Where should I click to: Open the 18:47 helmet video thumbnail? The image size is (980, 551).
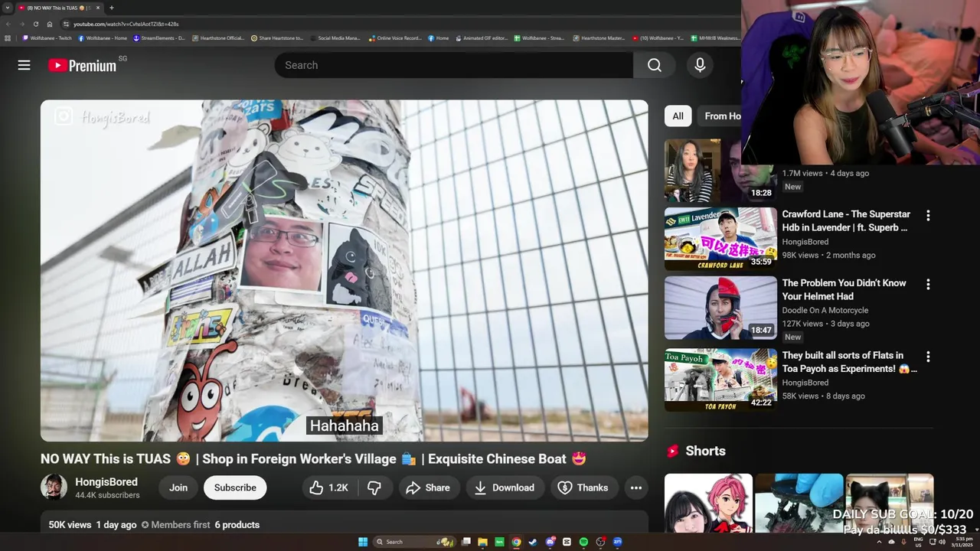720,308
